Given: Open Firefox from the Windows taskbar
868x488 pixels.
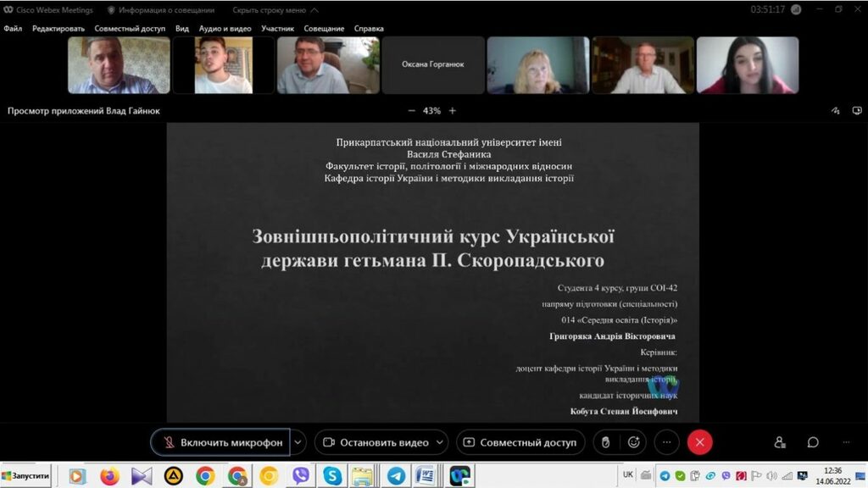Looking at the screenshot, I should tap(109, 476).
